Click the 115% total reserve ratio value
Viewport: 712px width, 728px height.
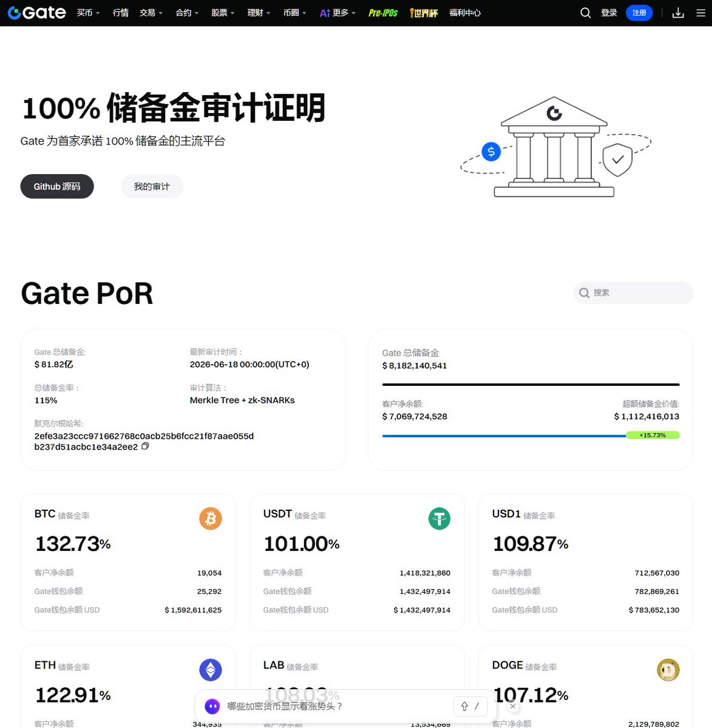point(46,400)
